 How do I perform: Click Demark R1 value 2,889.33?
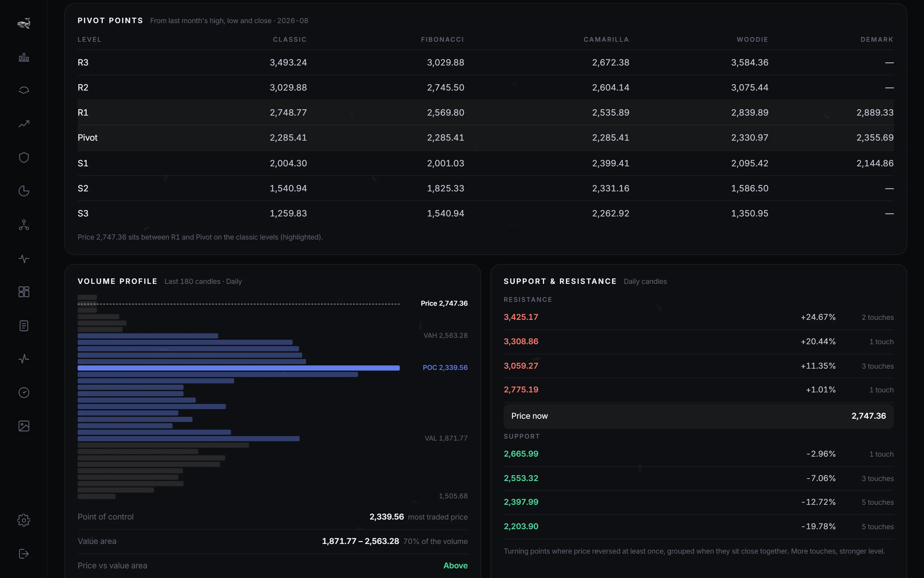(875, 112)
